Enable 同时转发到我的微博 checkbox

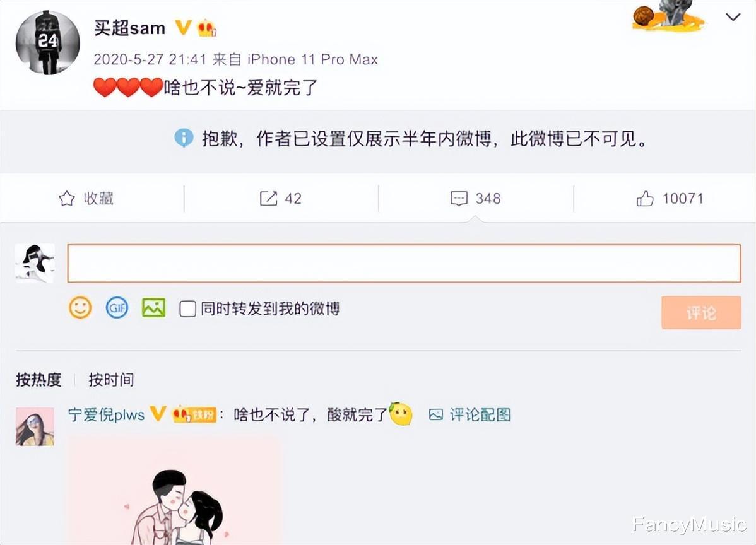coord(187,308)
